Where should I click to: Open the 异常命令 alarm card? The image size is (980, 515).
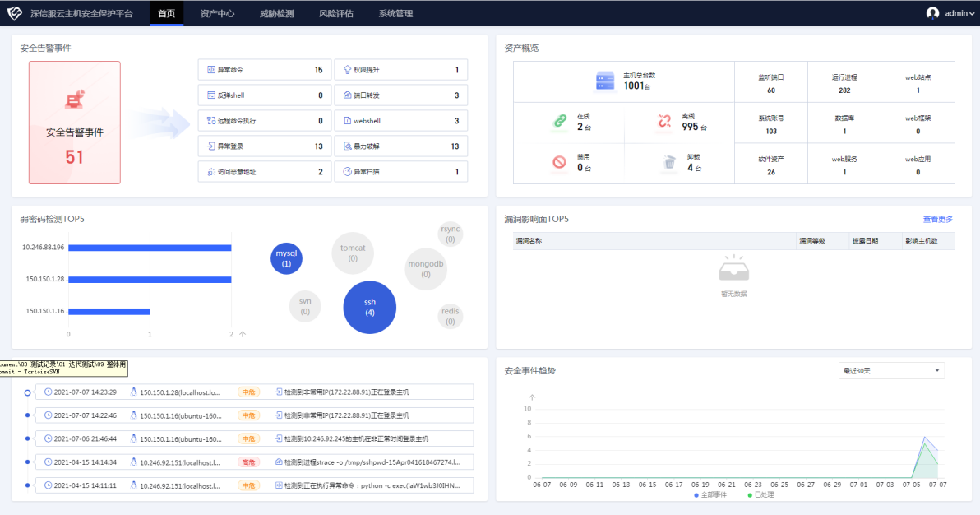point(264,70)
